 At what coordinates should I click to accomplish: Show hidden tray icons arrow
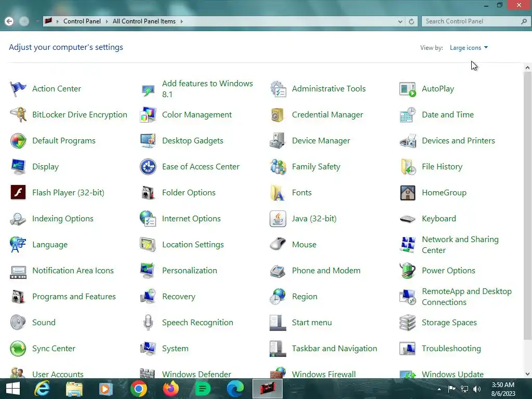point(439,389)
